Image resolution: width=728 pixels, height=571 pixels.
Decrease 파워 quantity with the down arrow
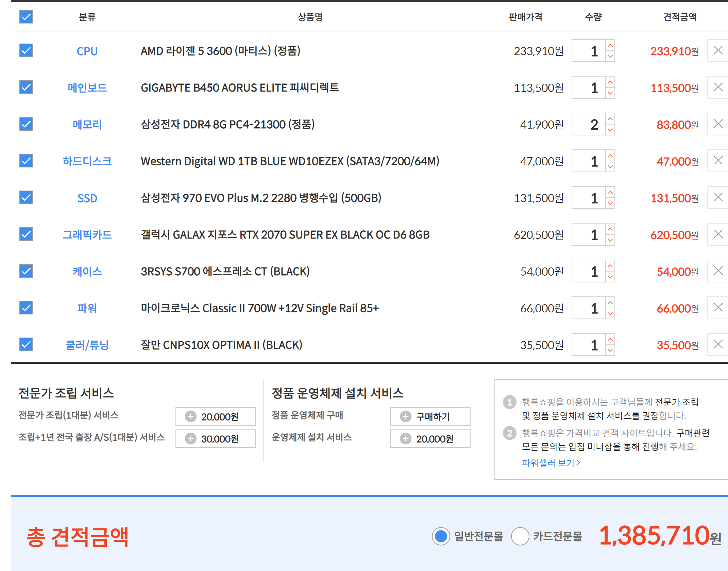(610, 313)
